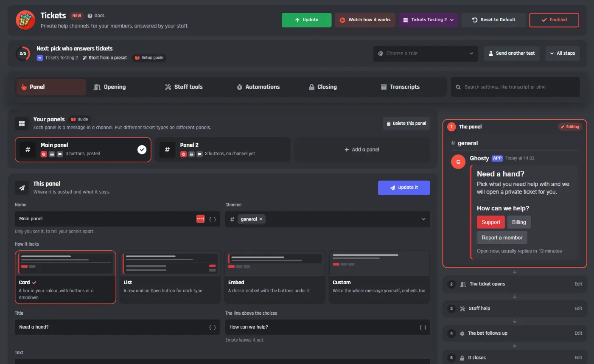The height and width of the screenshot is (364, 594).
Task: Click the braces variable icon in Name field
Action: click(x=213, y=219)
